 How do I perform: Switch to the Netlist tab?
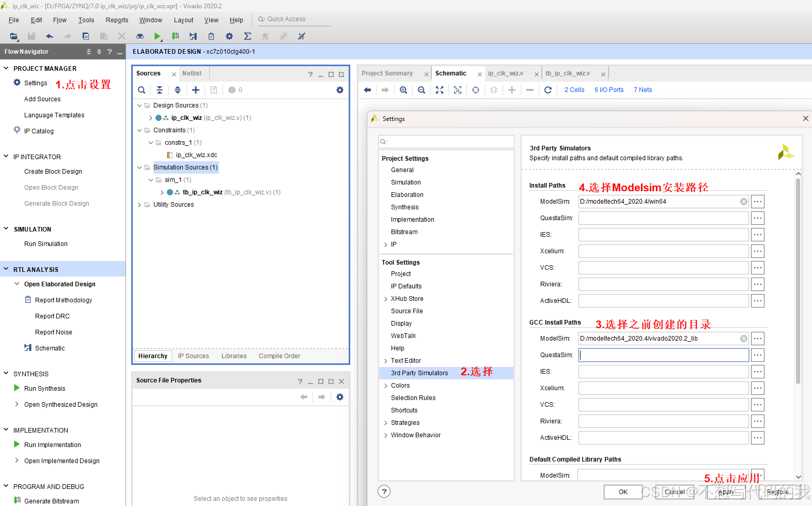192,73
